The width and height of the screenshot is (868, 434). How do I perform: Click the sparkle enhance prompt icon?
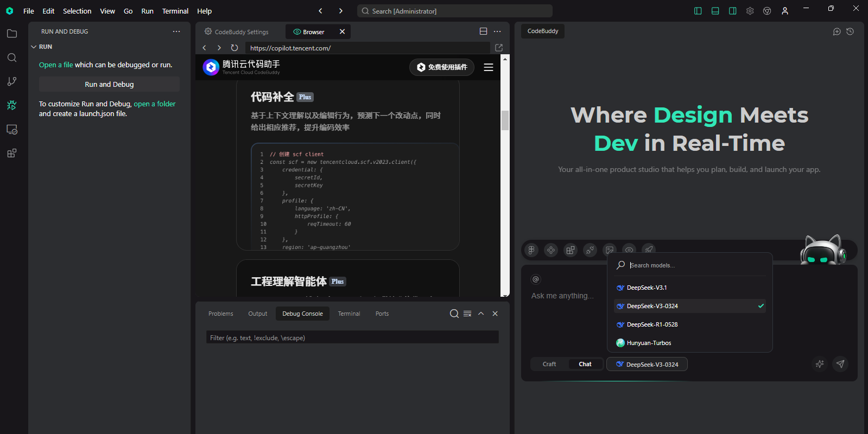[x=820, y=364]
